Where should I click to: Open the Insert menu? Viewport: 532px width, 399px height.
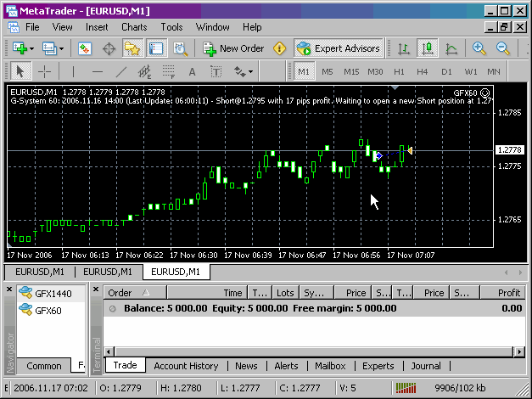[97, 27]
